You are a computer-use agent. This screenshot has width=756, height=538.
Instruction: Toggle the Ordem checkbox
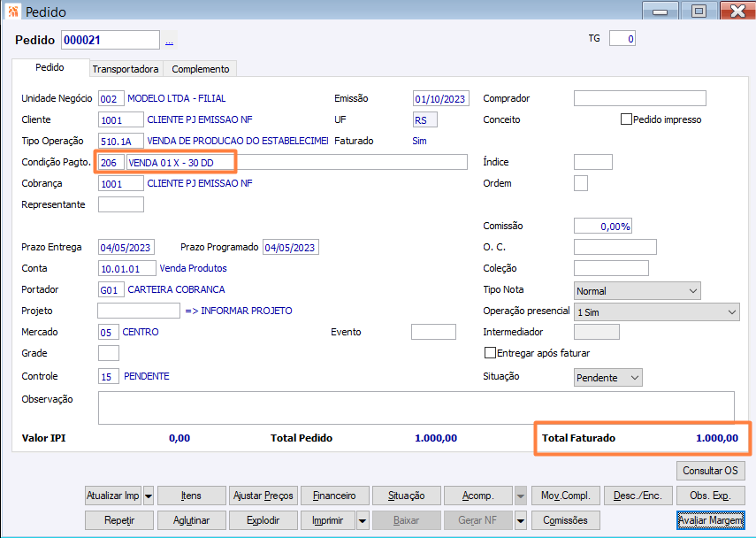(581, 183)
